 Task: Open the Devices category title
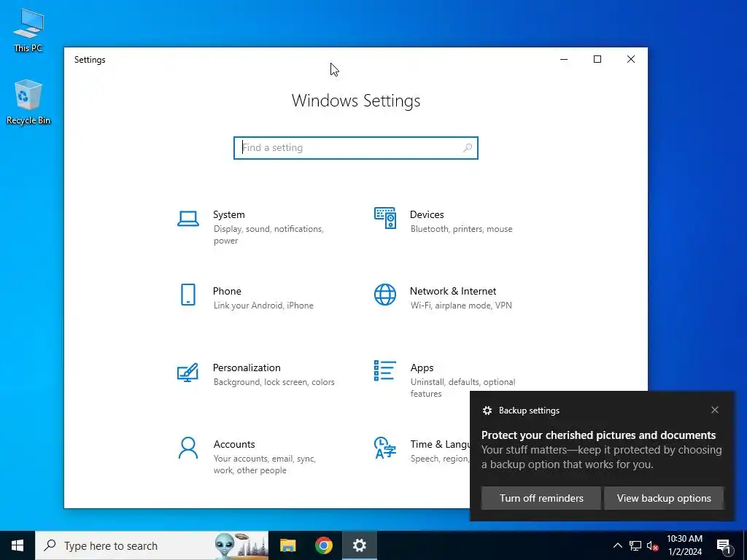pyautogui.click(x=427, y=215)
